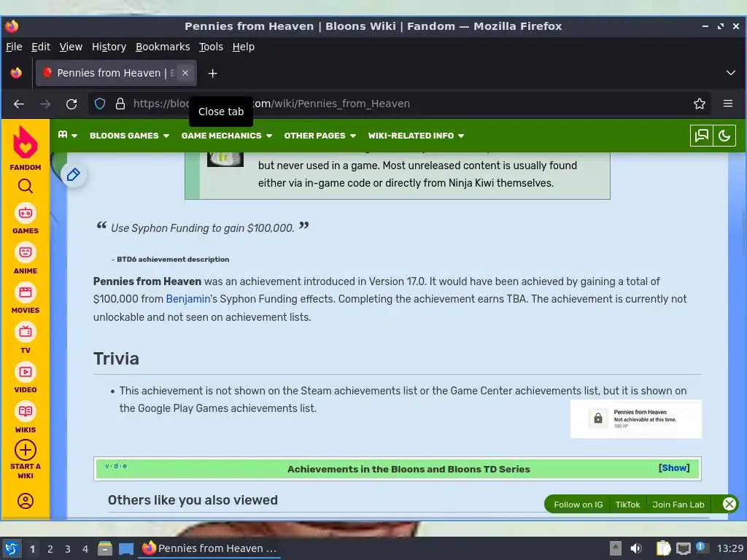The width and height of the screenshot is (747, 560).
Task: Click the show desktop taskbar icon
Action: (126, 548)
